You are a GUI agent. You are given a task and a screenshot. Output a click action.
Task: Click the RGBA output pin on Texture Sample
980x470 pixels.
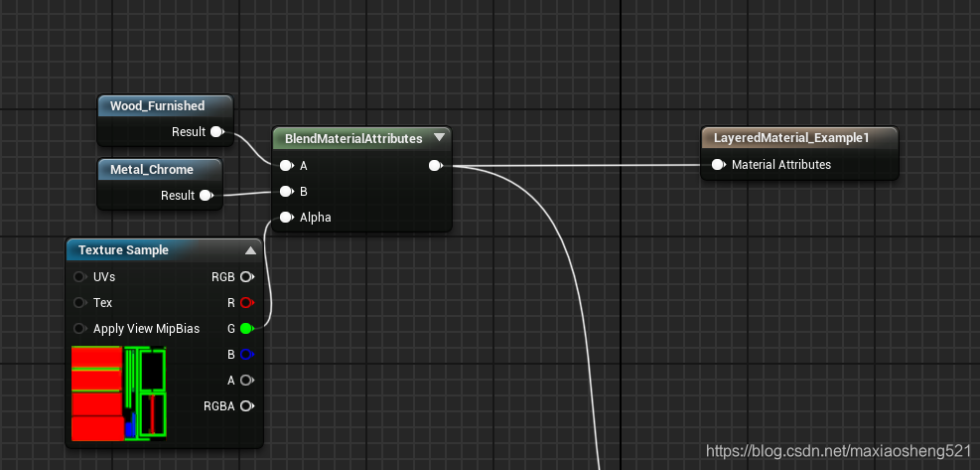tap(247, 406)
